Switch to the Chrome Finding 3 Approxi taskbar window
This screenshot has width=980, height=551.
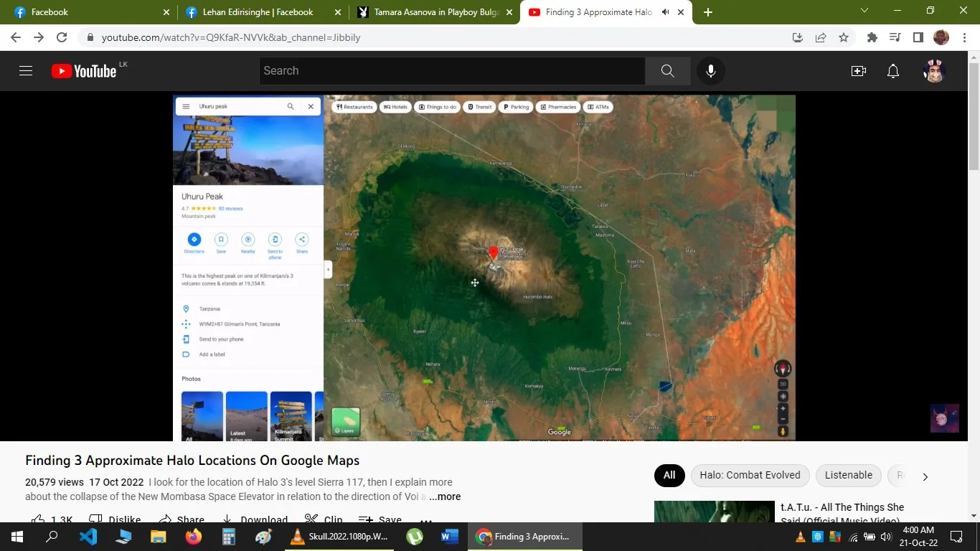pos(524,537)
